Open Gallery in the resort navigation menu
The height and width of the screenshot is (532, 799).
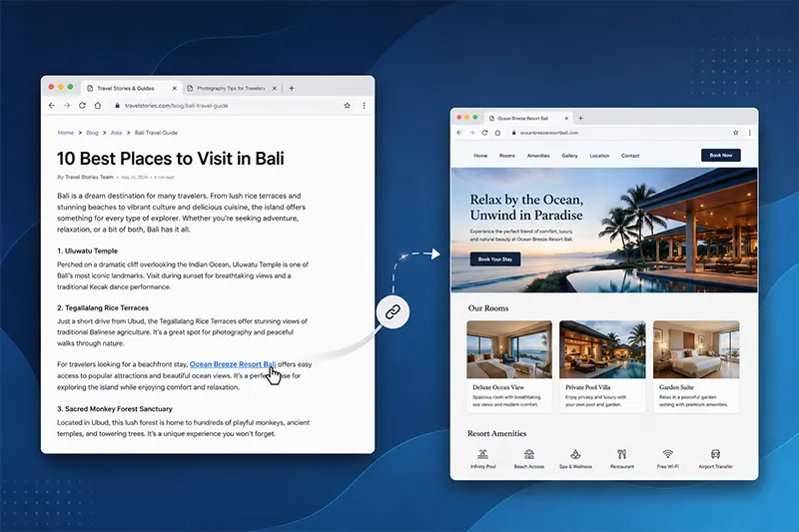pyautogui.click(x=569, y=156)
